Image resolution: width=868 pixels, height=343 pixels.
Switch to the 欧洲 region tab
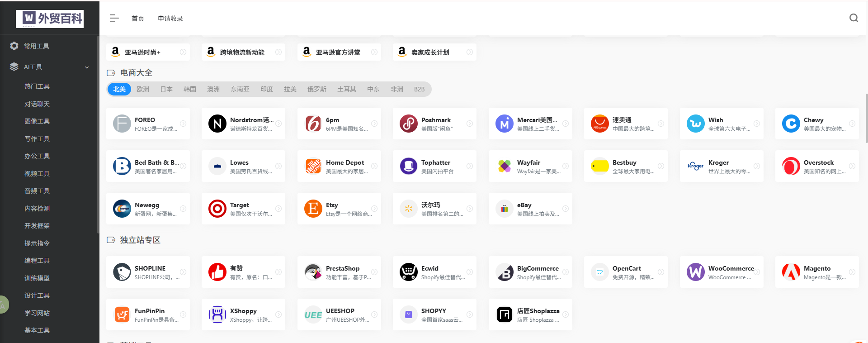(143, 89)
